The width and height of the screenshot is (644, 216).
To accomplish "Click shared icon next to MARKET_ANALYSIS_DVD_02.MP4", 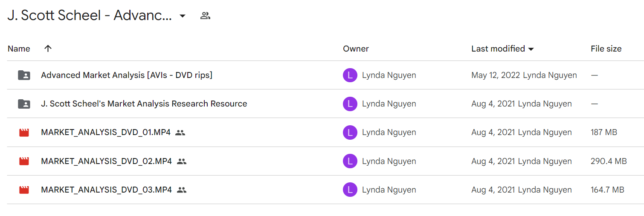I will pos(182,161).
